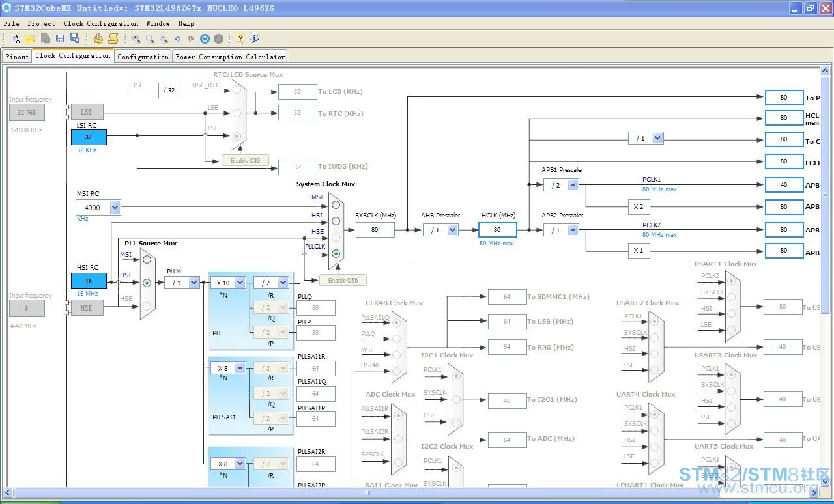Zoom out of the clock diagram
The height and width of the screenshot is (504, 834).
pyautogui.click(x=164, y=38)
